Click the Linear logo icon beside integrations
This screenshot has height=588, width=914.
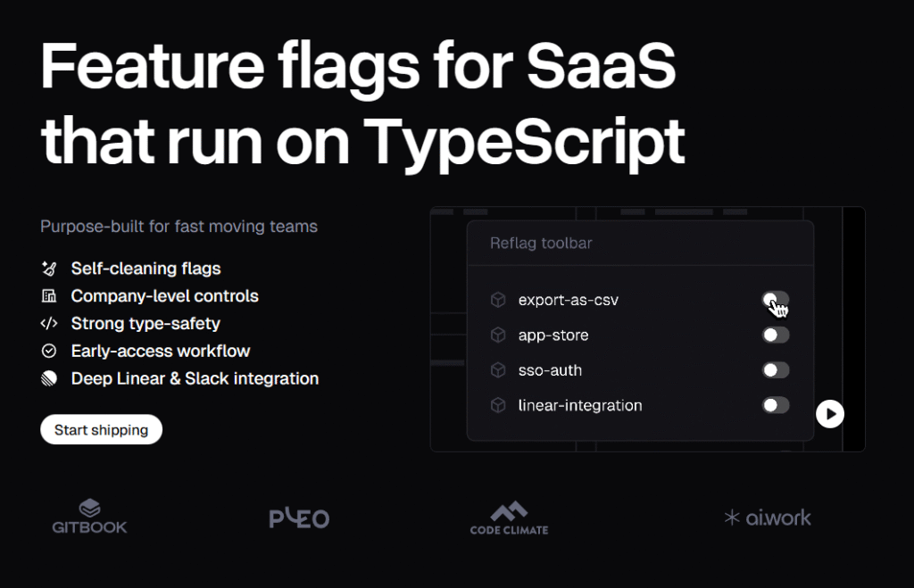point(49,379)
